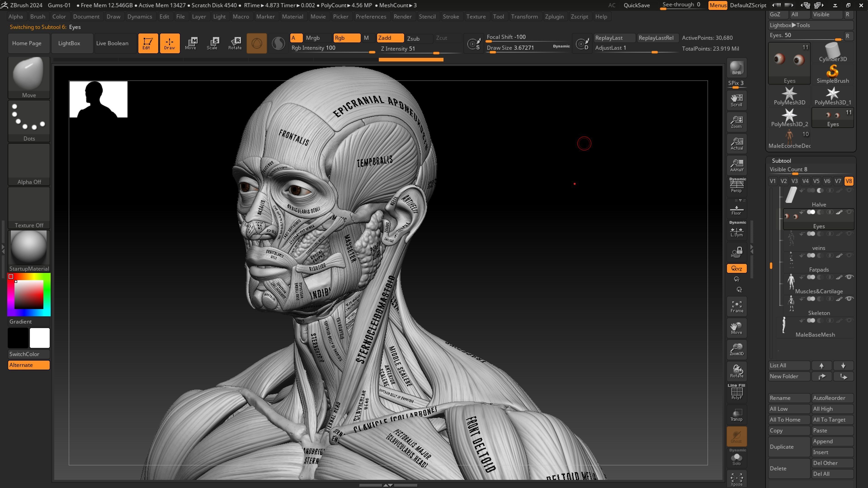
Task: Click Rotate navigation icon in right shelf
Action: [737, 371]
